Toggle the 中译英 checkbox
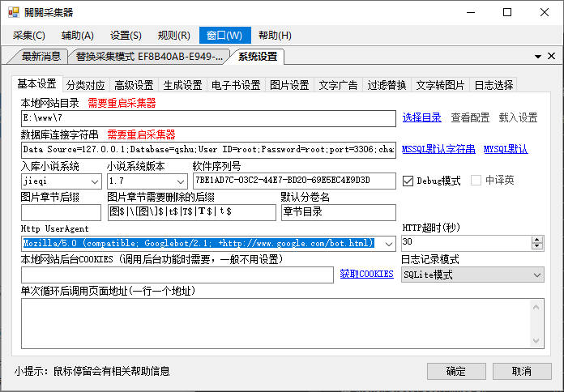 click(476, 180)
